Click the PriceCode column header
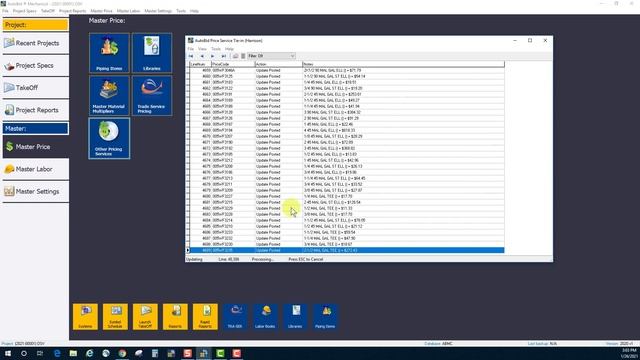Image resolution: width=640 pixels, height=360 pixels. pos(233,64)
